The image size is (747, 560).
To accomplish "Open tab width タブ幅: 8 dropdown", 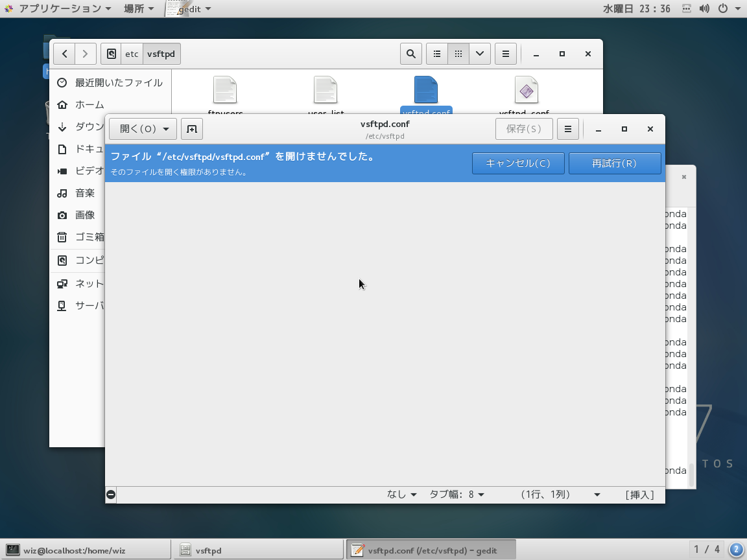I will 456,495.
